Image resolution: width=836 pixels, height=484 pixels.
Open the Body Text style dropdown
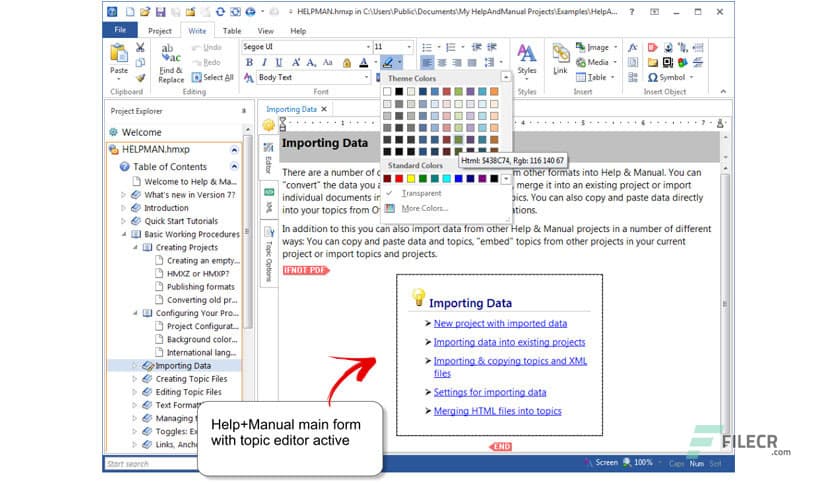point(366,77)
